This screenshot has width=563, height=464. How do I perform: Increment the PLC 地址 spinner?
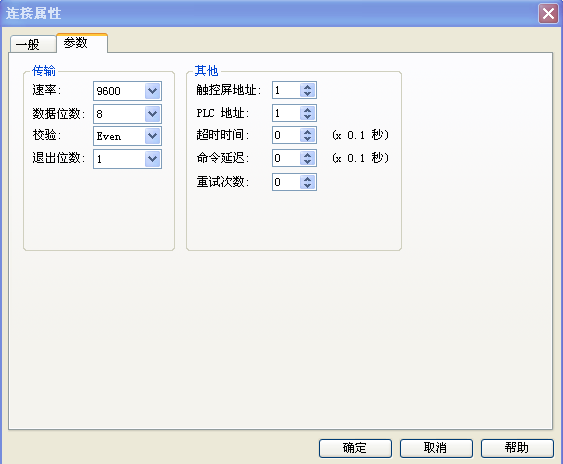pyautogui.click(x=307, y=110)
